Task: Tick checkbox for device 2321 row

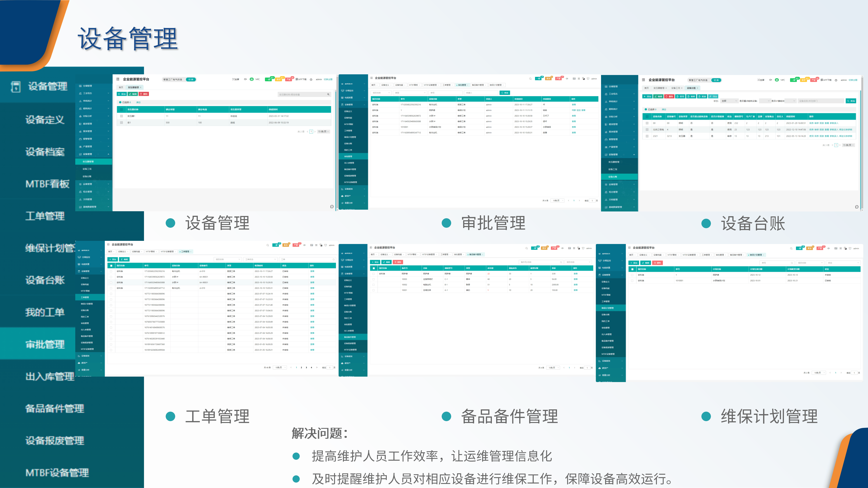Action: (x=647, y=136)
